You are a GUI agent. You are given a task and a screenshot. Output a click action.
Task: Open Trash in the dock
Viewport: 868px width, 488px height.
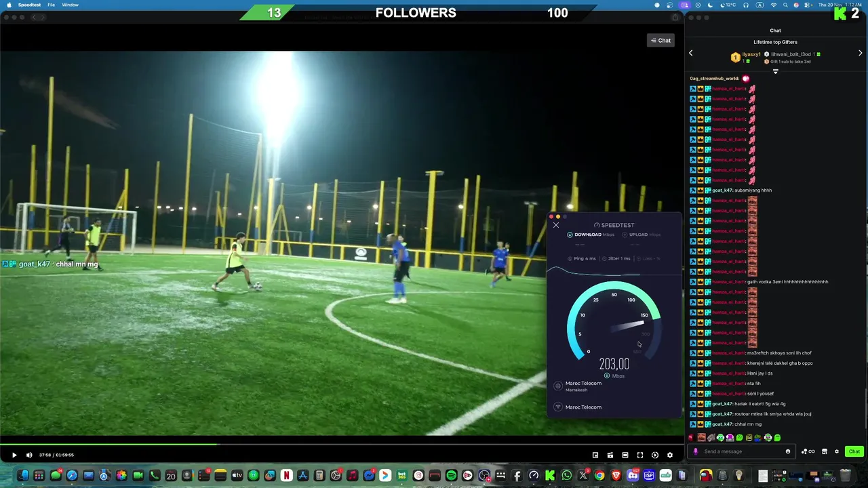[x=846, y=476]
